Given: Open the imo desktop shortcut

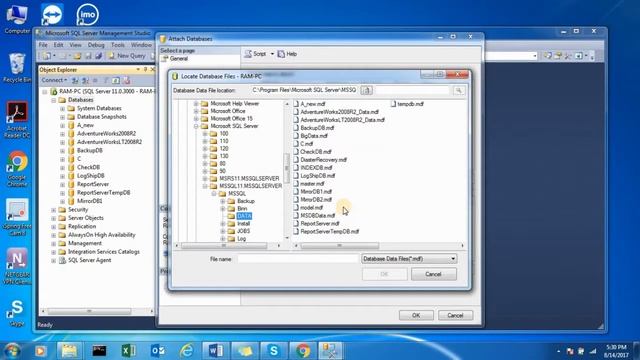Looking at the screenshot, I should tap(87, 15).
